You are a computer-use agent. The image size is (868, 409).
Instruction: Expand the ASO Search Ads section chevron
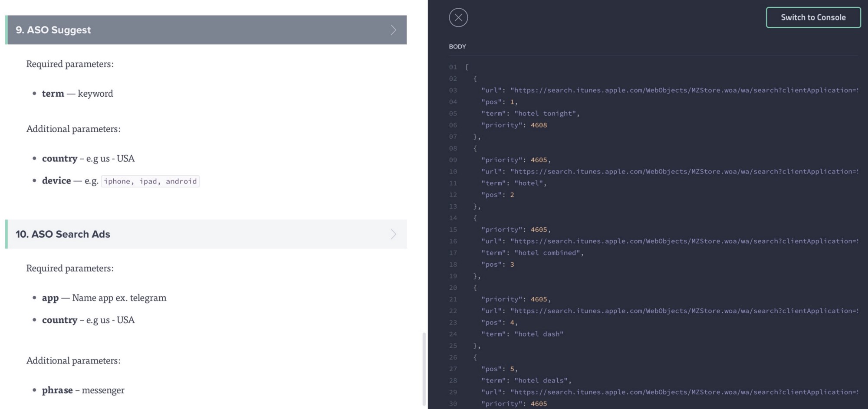[393, 234]
